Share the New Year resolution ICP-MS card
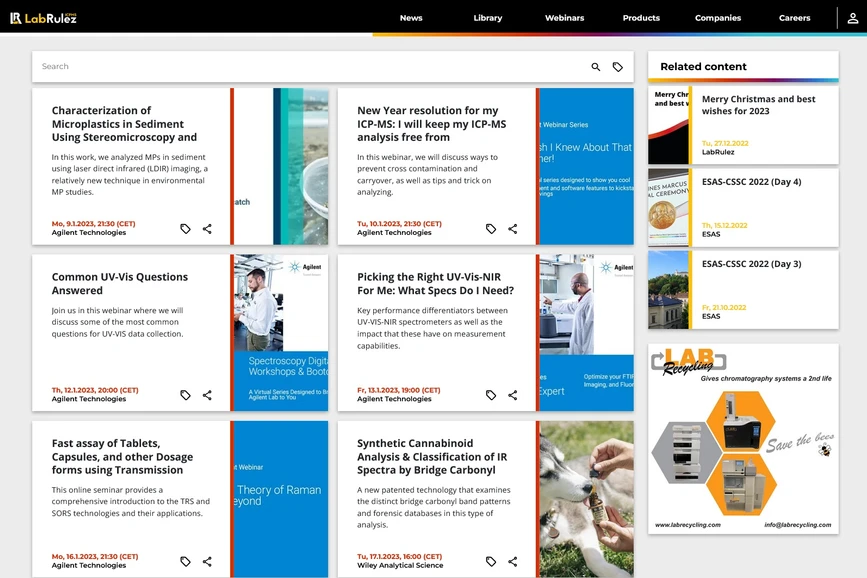The image size is (867, 578). click(x=513, y=228)
